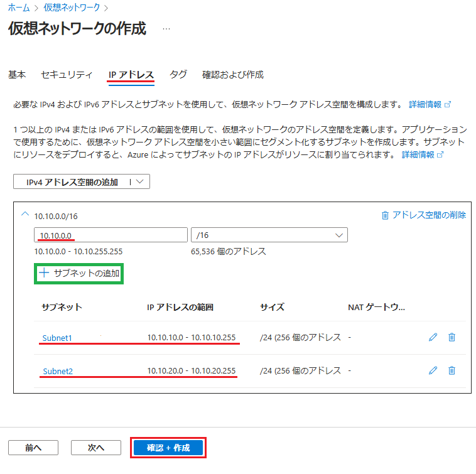Open the IPv4 アドレス空間の追加 dropdown arrow

pyautogui.click(x=139, y=182)
